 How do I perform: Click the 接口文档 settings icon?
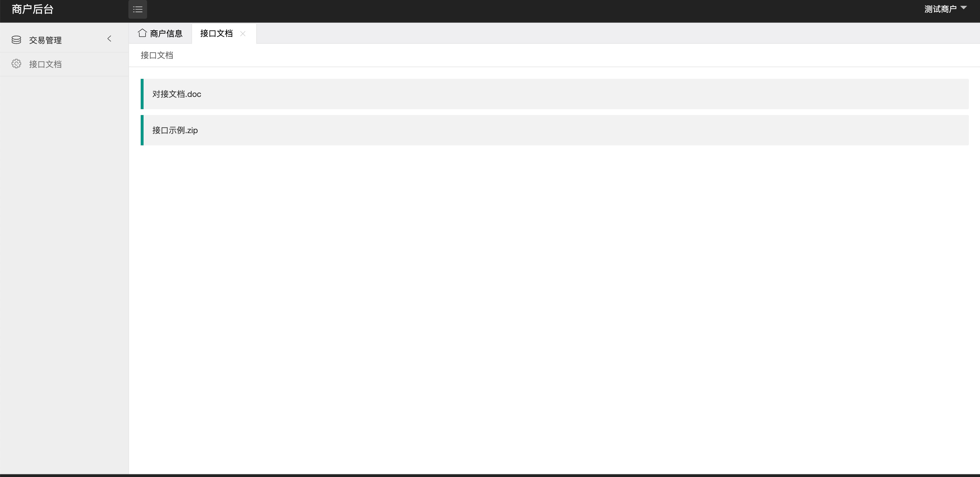(17, 64)
